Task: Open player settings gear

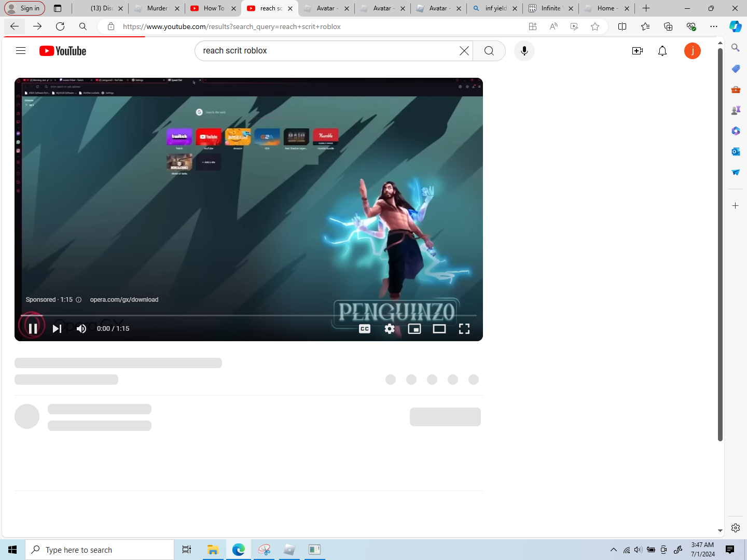Action: click(390, 328)
